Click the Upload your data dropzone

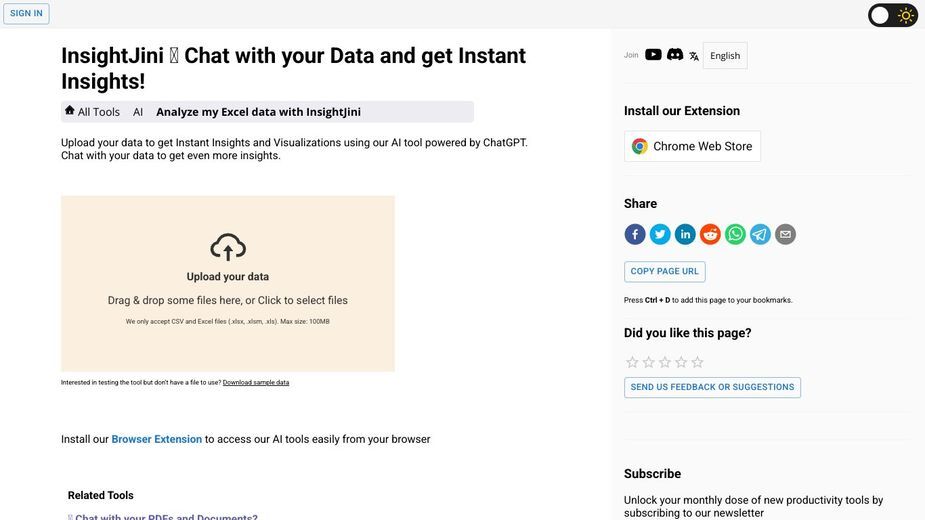pos(228,283)
